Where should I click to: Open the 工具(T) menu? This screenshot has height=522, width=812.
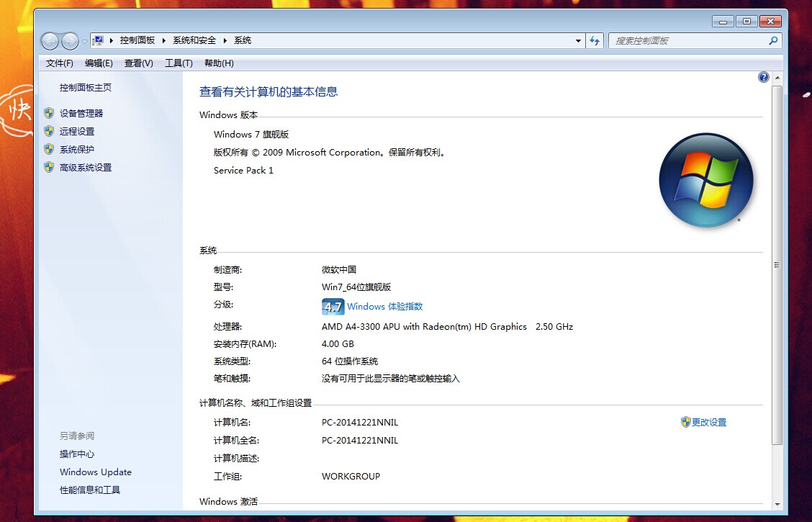179,63
